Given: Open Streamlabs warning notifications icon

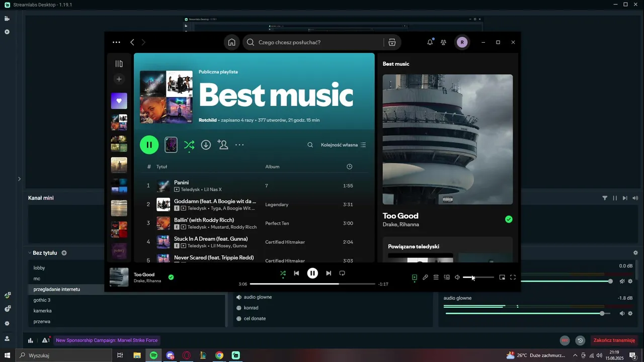Looking at the screenshot, I should point(46,340).
